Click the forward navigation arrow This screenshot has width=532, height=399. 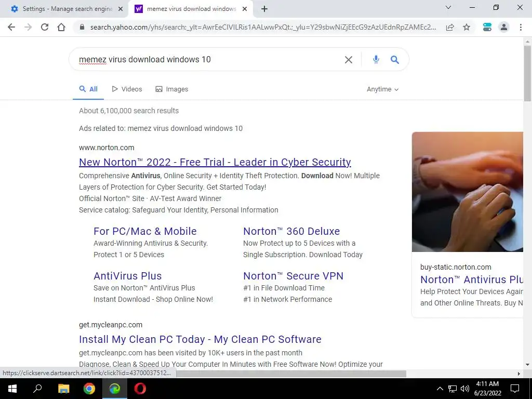click(x=28, y=27)
